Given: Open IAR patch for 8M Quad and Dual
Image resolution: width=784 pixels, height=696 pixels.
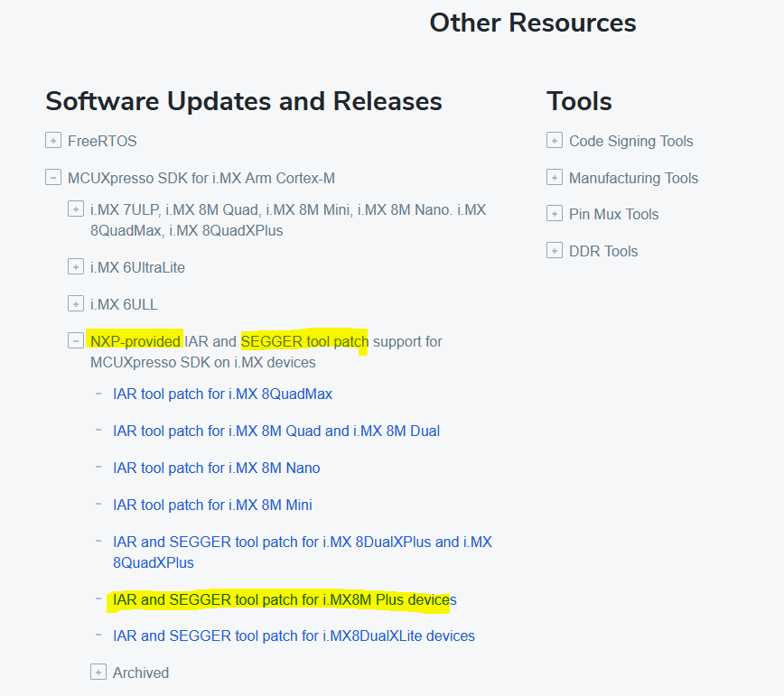Looking at the screenshot, I should pos(276,431).
